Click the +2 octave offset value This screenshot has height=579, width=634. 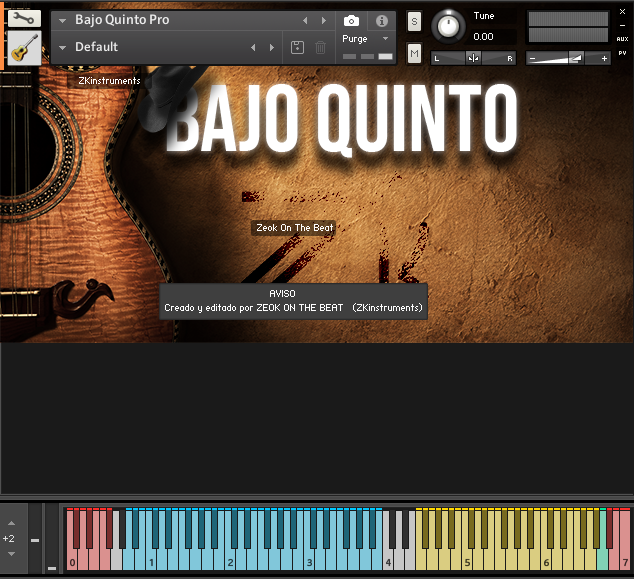pos(8,539)
